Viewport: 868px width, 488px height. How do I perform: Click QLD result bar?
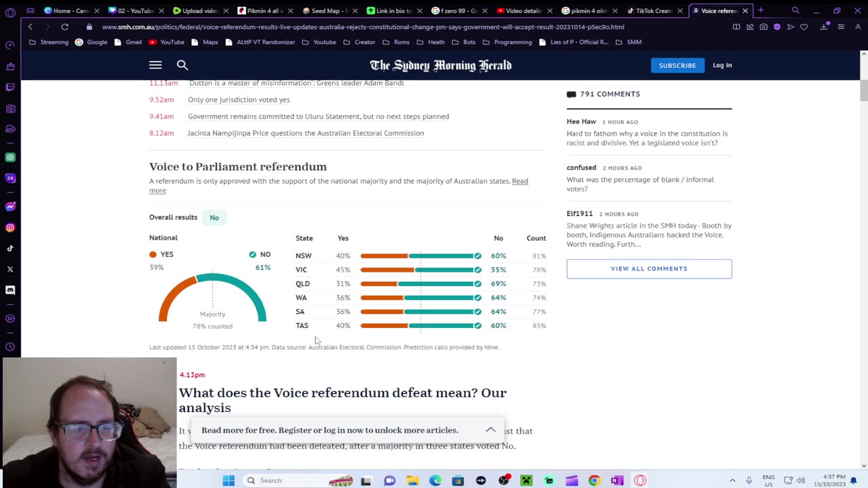420,283
